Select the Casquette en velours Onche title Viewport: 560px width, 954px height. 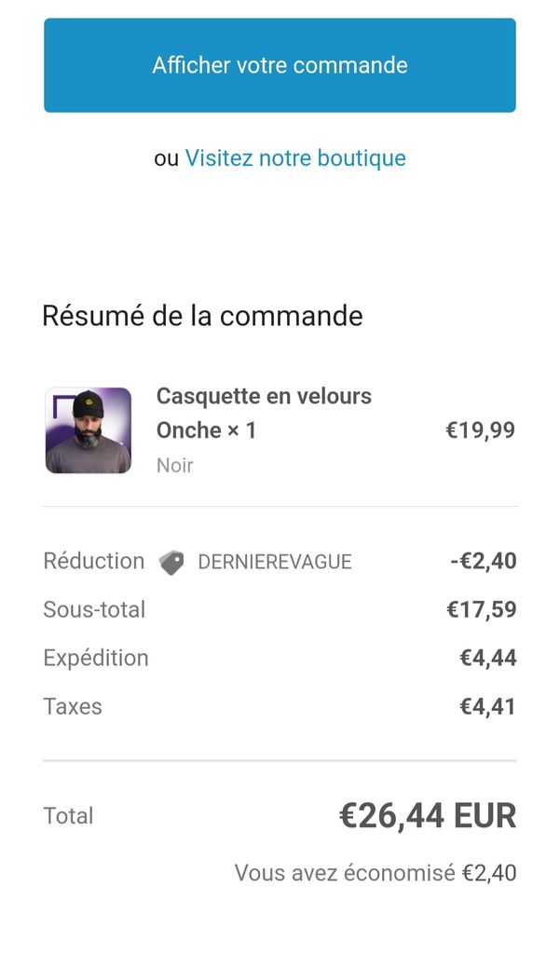tap(264, 413)
